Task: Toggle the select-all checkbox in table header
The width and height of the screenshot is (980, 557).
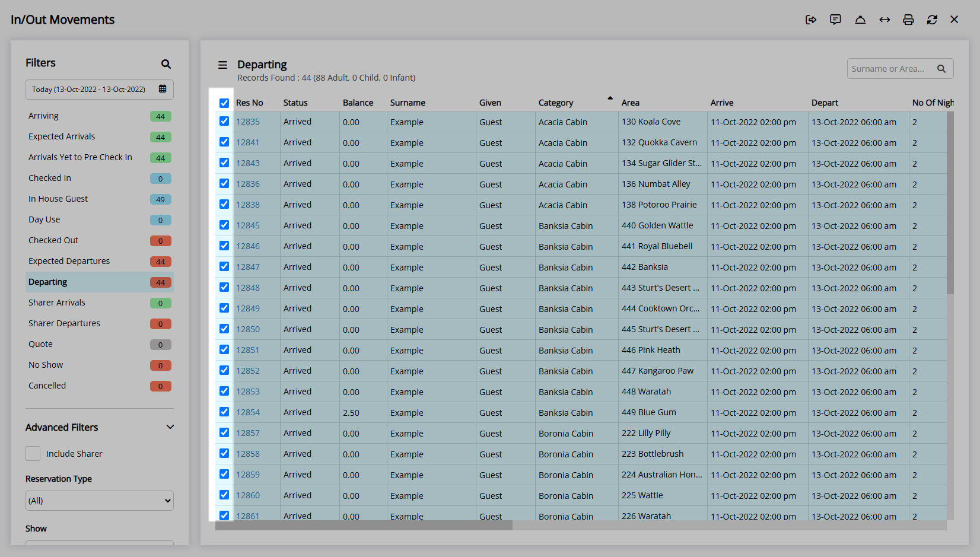Action: click(224, 103)
